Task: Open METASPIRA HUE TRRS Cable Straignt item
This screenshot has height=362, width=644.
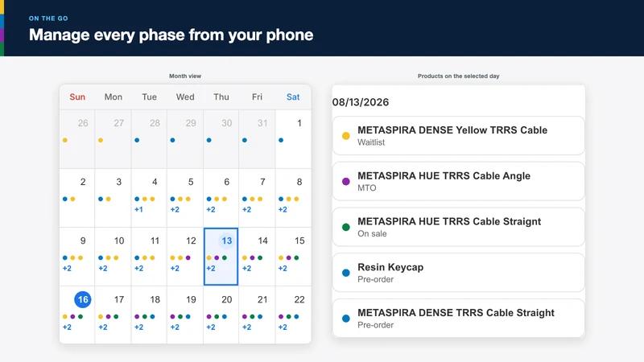Action: (x=458, y=227)
